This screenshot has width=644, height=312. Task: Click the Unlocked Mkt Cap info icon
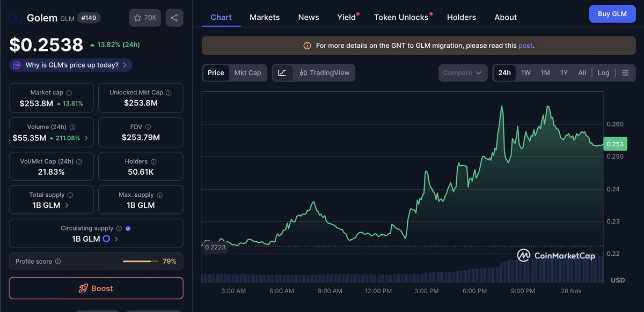point(169,93)
